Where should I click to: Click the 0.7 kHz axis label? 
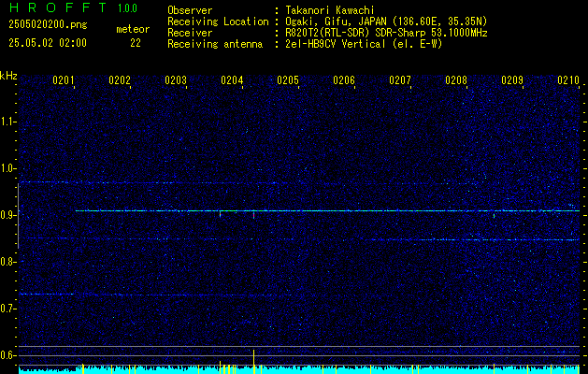click(7, 309)
